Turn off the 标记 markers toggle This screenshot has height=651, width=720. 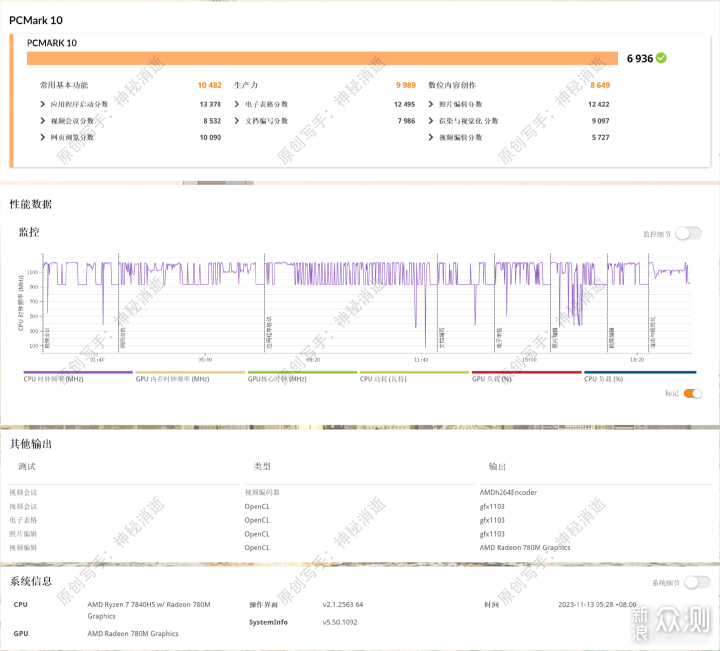(692, 393)
